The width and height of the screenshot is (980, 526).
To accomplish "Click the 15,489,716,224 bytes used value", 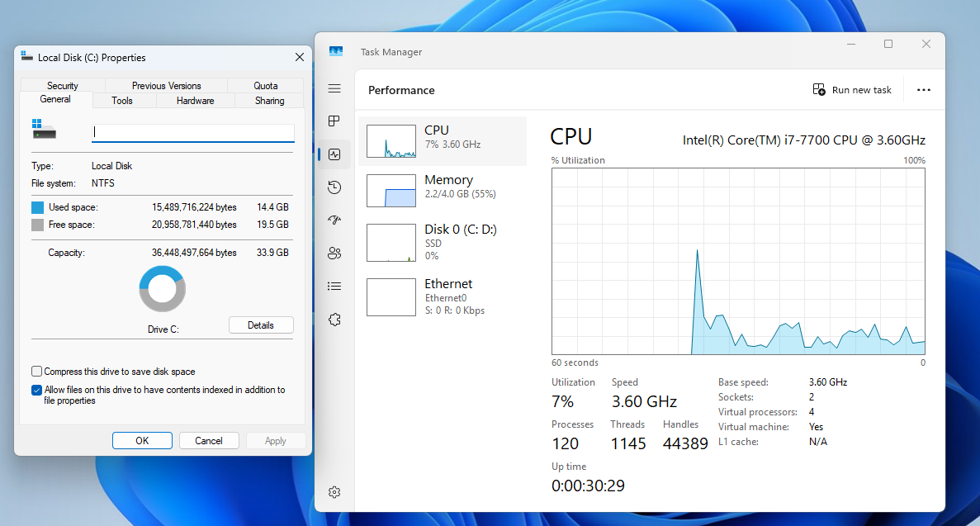I will coord(194,207).
